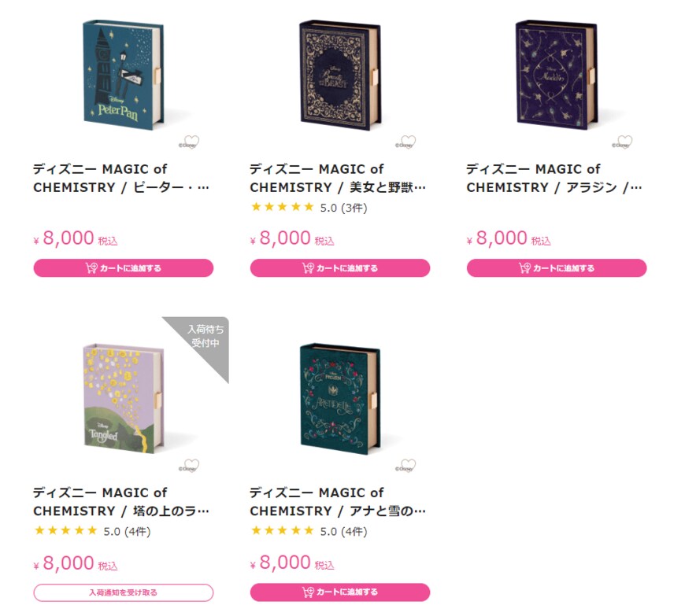The height and width of the screenshot is (616, 685).
Task: Toggle favorite heart on the Tangled product
Action: (191, 464)
